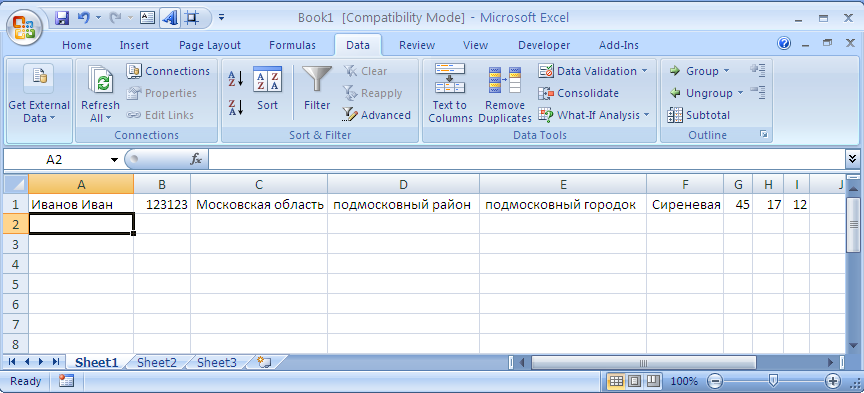Click the Select All corner button
The width and height of the screenshot is (864, 393).
click(16, 184)
